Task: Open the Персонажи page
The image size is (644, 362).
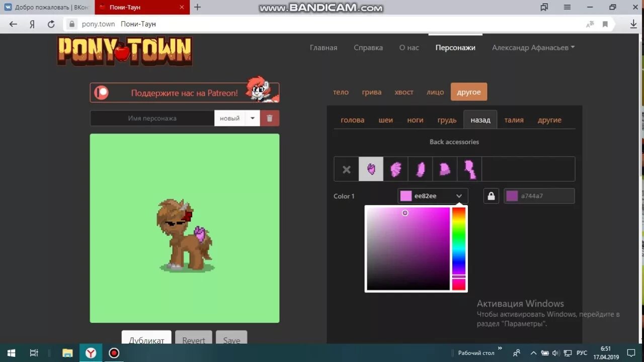Action: (455, 47)
